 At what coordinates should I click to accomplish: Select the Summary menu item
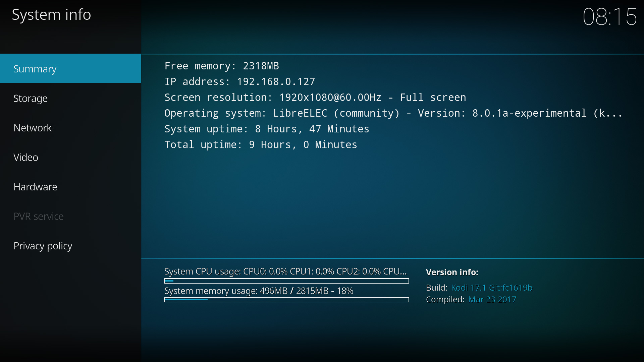[35, 69]
